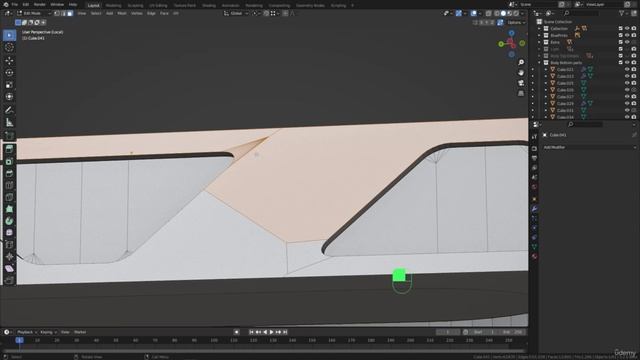
Task: Open the Keying dropdown
Action: pyautogui.click(x=48, y=332)
